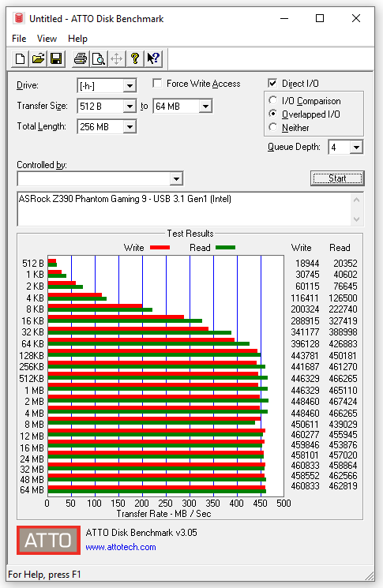The height and width of the screenshot is (588, 383).
Task: Expand the Drive dropdown
Action: tap(130, 86)
